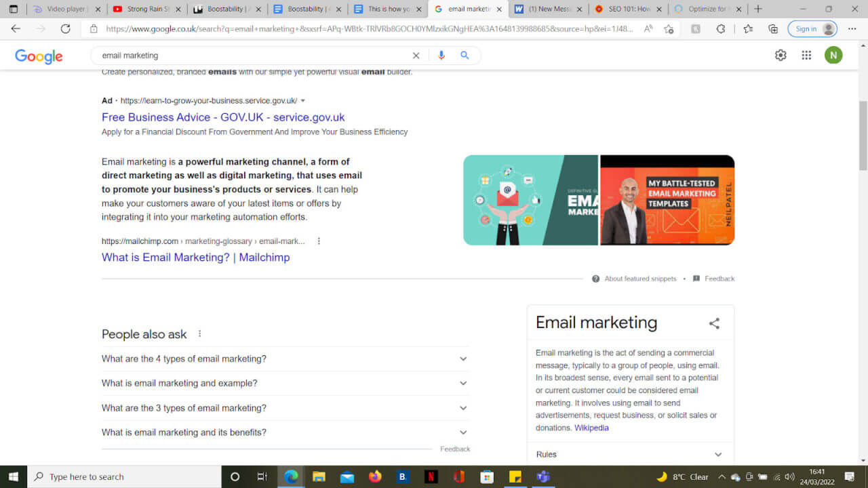Click Feedback under People also ask
Image resolution: width=868 pixels, height=488 pixels.
click(x=455, y=449)
